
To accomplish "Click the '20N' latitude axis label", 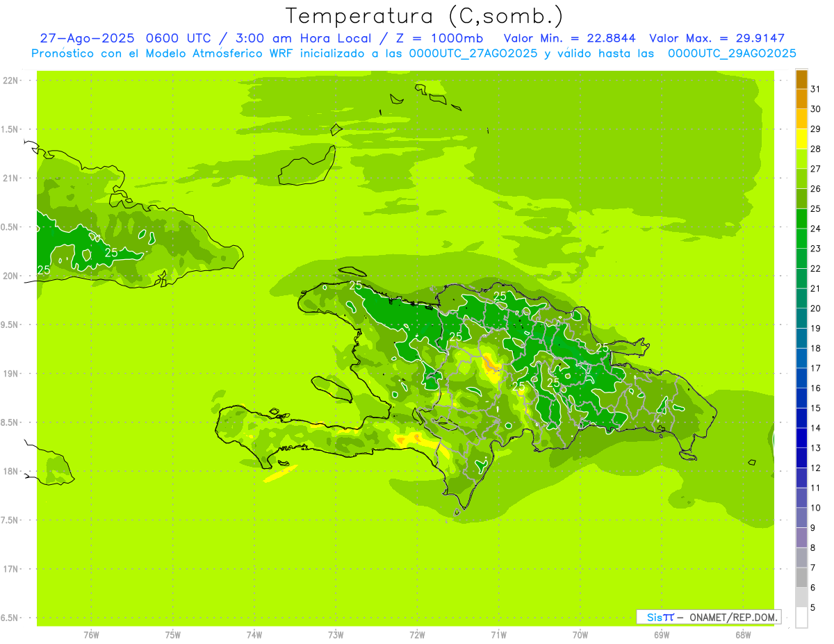I will click(x=11, y=276).
